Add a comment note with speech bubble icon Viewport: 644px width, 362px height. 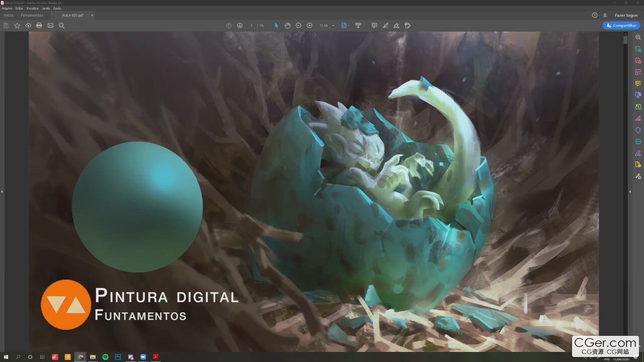coord(374,26)
